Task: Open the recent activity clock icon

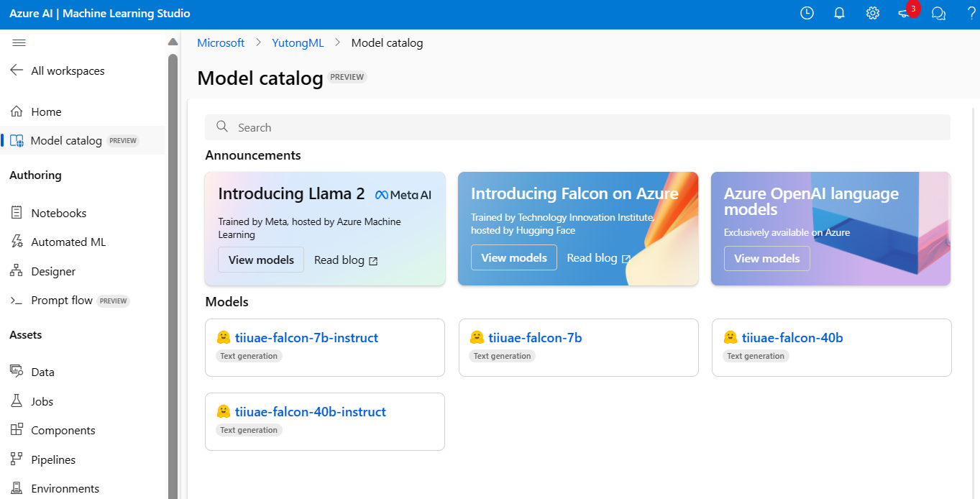Action: pyautogui.click(x=807, y=13)
